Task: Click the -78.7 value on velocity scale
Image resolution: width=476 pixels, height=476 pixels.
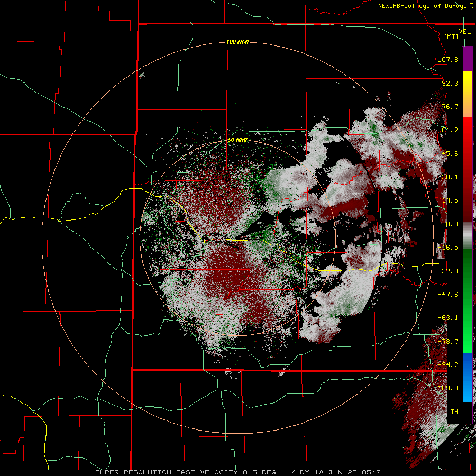Action: pos(448,342)
